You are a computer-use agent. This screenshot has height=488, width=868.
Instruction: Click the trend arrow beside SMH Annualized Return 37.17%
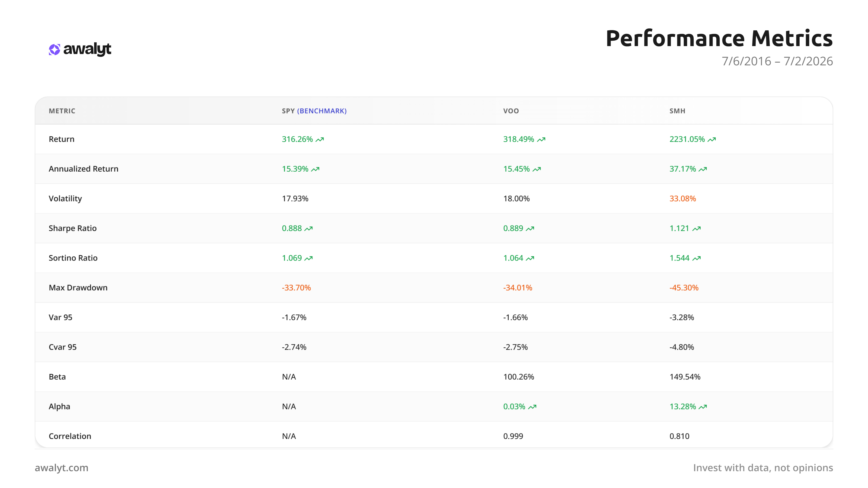tap(703, 169)
